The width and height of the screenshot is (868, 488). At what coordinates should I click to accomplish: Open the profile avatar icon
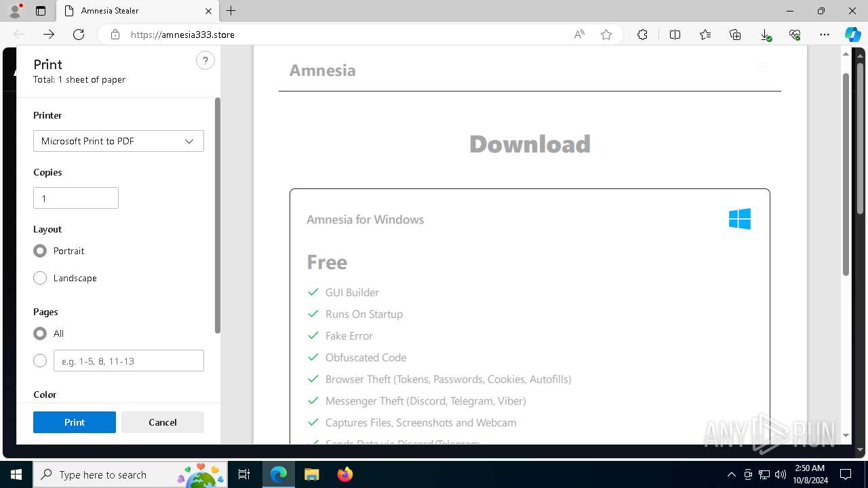pos(15,11)
